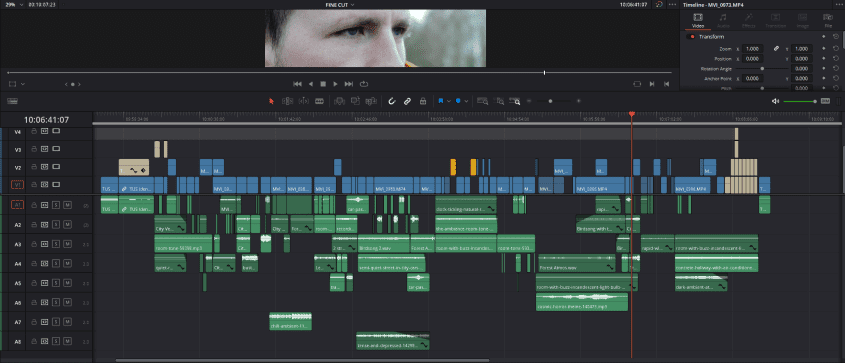Click the timeline zoom-out minus button
The image size is (845, 363).
click(x=529, y=101)
